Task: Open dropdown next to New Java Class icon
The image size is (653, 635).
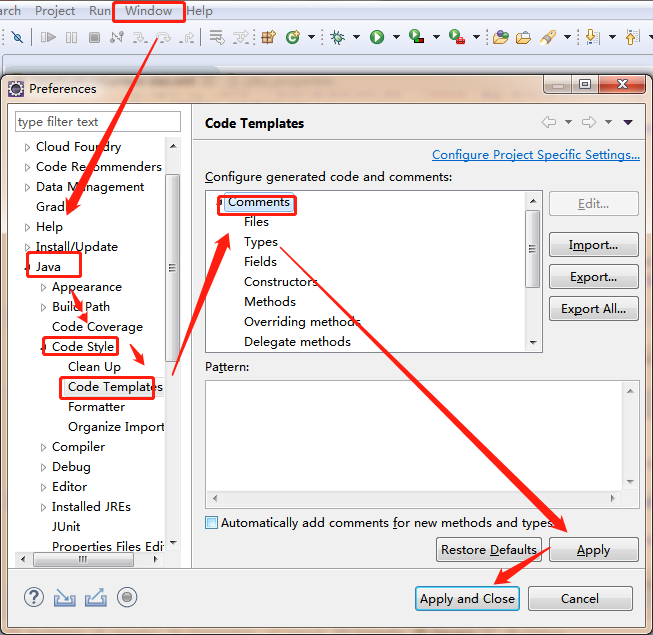Action: (x=311, y=37)
